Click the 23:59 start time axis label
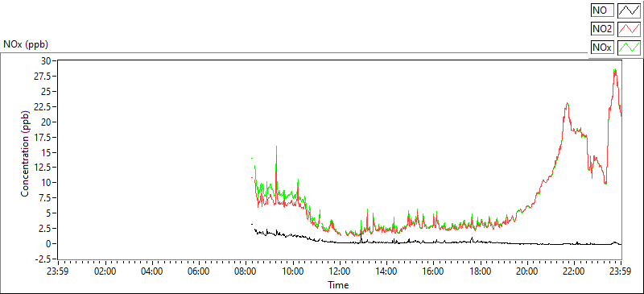Screen dimensions: 644x294 [59, 271]
